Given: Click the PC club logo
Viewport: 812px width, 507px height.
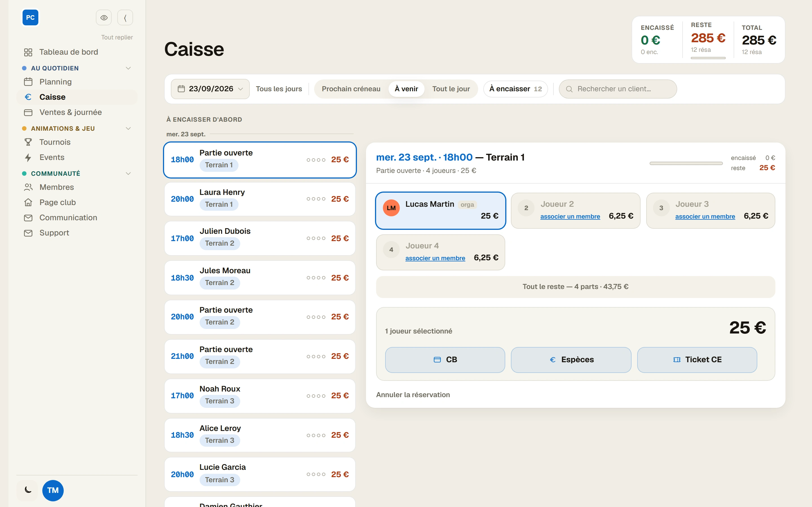Looking at the screenshot, I should point(30,17).
